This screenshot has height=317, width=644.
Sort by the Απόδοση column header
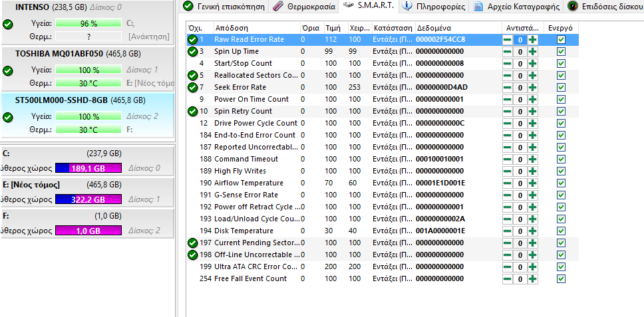256,29
